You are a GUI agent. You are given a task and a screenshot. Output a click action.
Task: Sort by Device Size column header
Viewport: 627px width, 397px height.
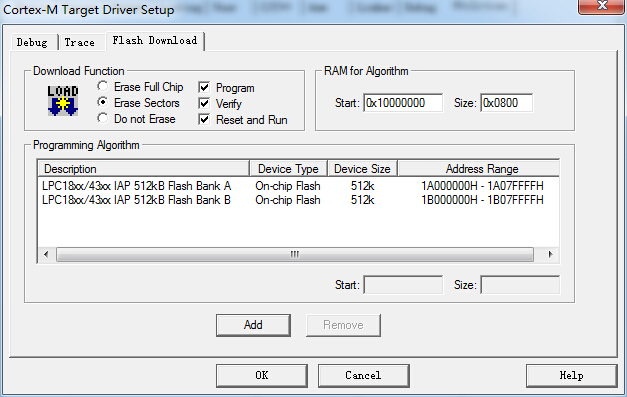(x=362, y=168)
